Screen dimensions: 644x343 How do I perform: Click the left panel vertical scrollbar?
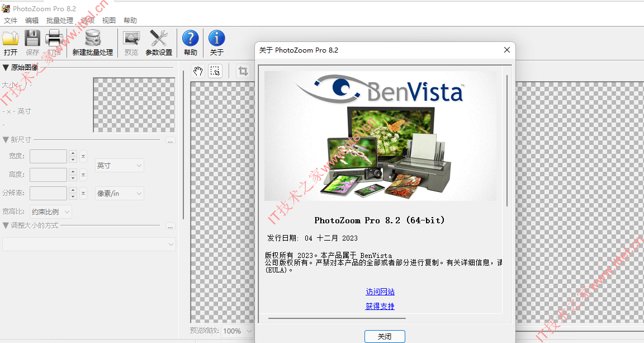pos(183,145)
